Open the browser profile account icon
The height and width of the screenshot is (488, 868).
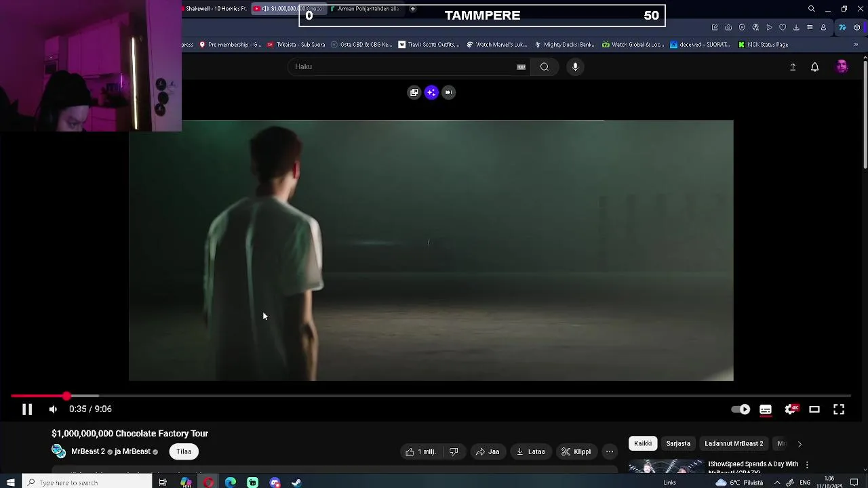[823, 28]
